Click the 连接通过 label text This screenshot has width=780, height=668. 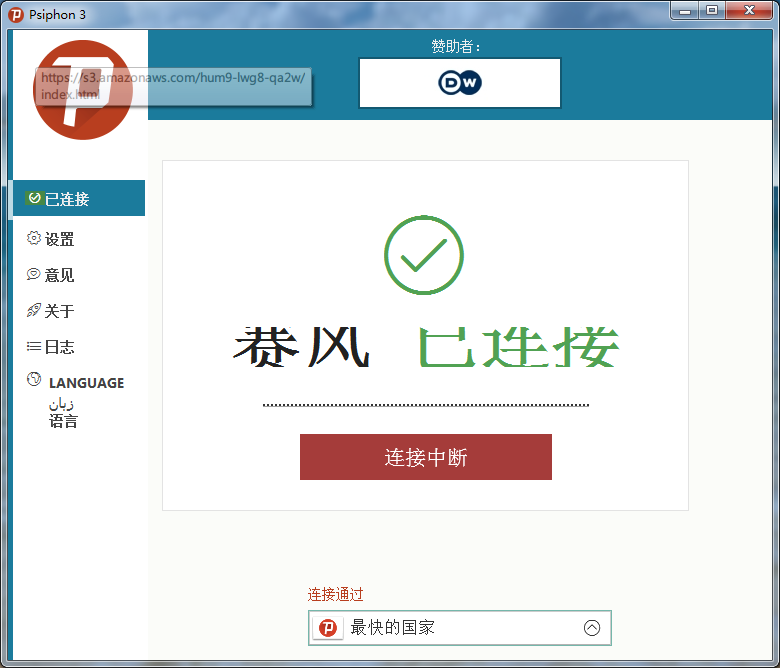[336, 594]
